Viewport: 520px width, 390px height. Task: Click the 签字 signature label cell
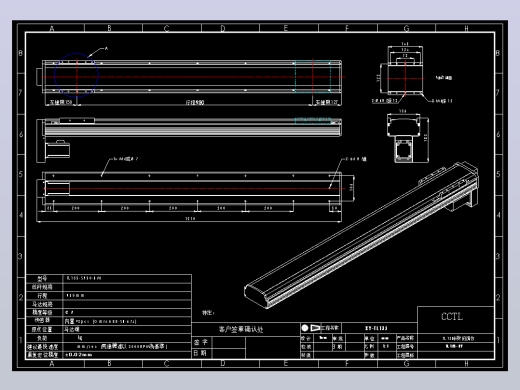click(x=201, y=342)
